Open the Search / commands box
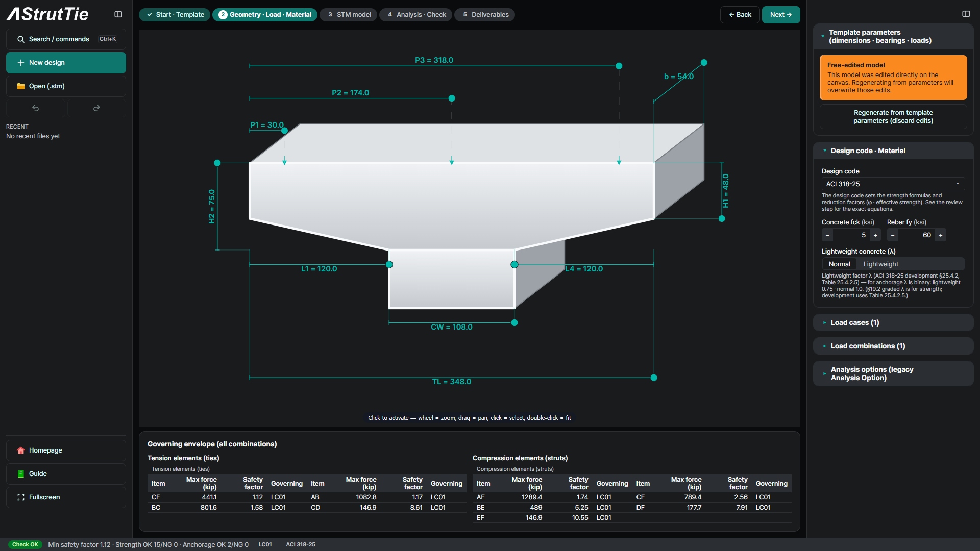 click(66, 39)
